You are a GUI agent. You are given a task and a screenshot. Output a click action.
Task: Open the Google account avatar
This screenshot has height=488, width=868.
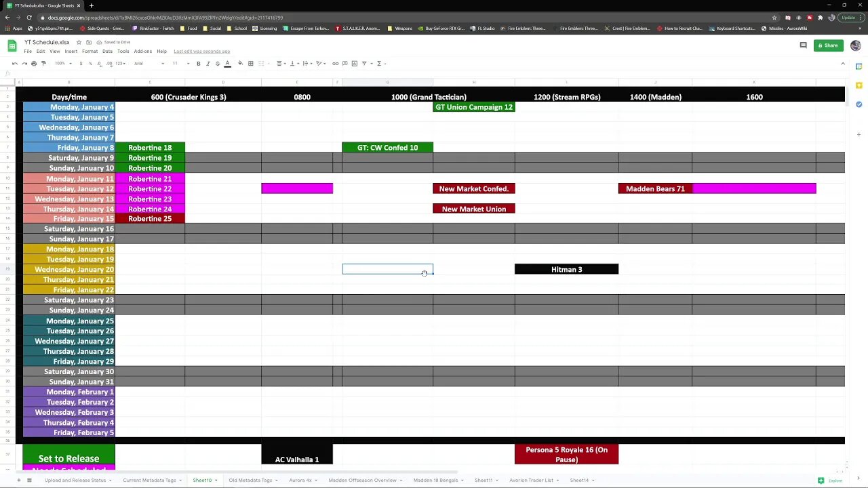855,45
